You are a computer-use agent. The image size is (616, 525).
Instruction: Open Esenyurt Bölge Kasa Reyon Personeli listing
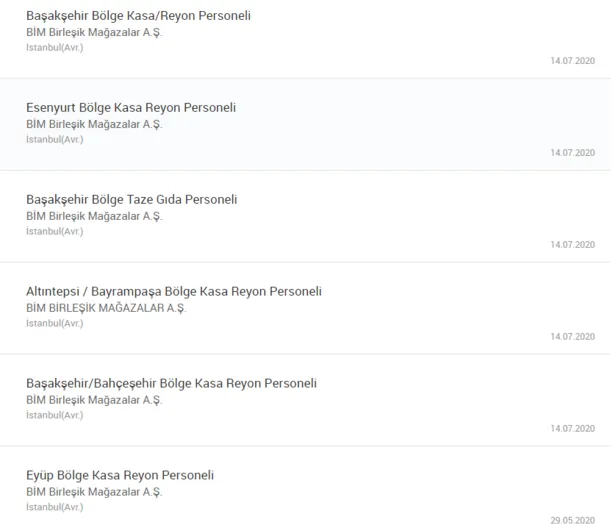tap(131, 108)
